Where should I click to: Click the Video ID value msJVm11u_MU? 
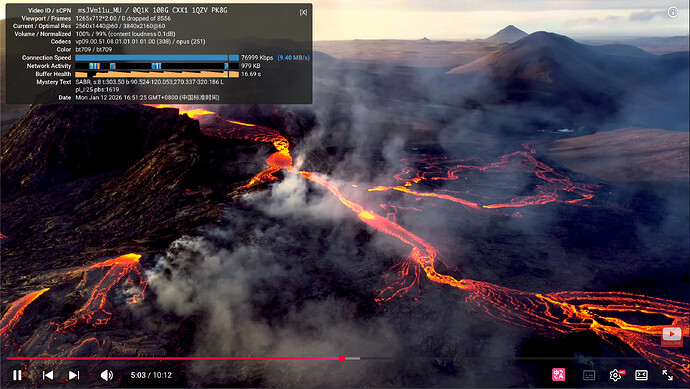click(99, 10)
